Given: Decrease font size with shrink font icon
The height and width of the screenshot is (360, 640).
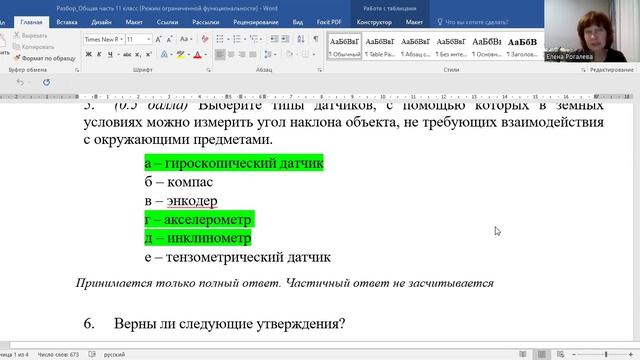Looking at the screenshot, I should (169, 39).
